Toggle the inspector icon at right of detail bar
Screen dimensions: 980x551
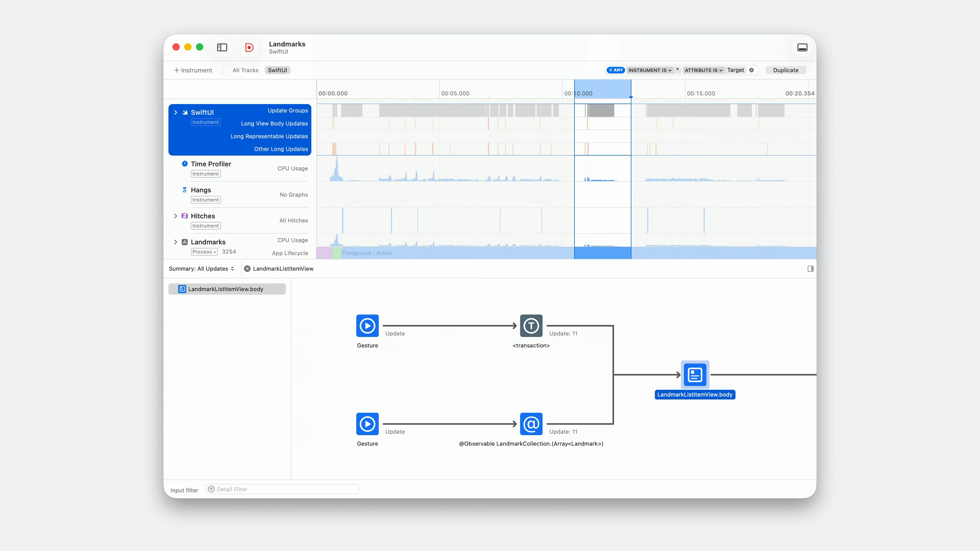(810, 268)
